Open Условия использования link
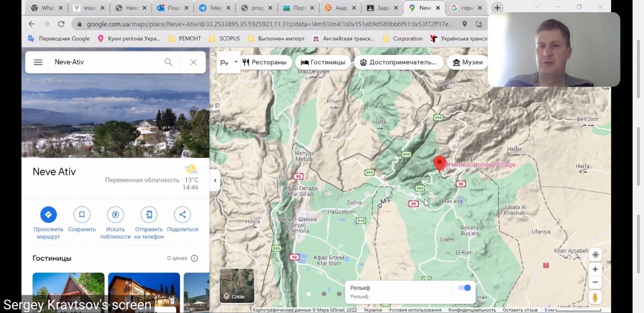 coord(415,310)
